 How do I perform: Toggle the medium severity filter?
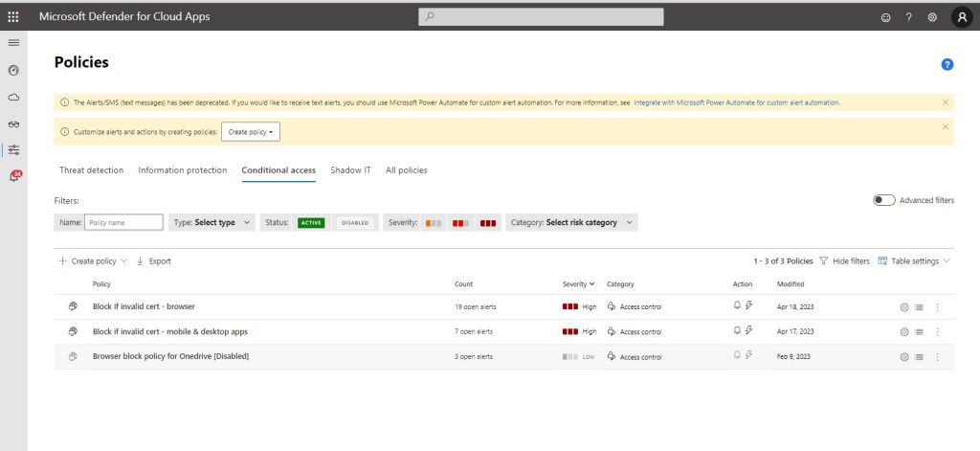click(x=460, y=223)
